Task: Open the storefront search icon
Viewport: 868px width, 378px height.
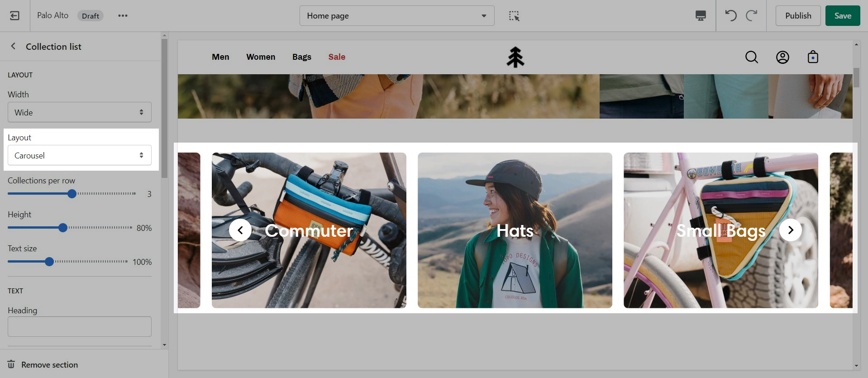Action: [x=751, y=57]
